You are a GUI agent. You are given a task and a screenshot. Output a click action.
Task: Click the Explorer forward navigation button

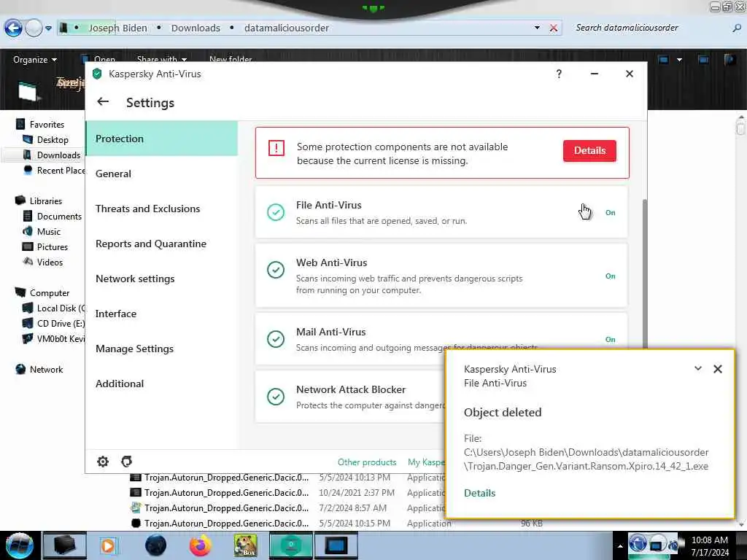(x=34, y=28)
